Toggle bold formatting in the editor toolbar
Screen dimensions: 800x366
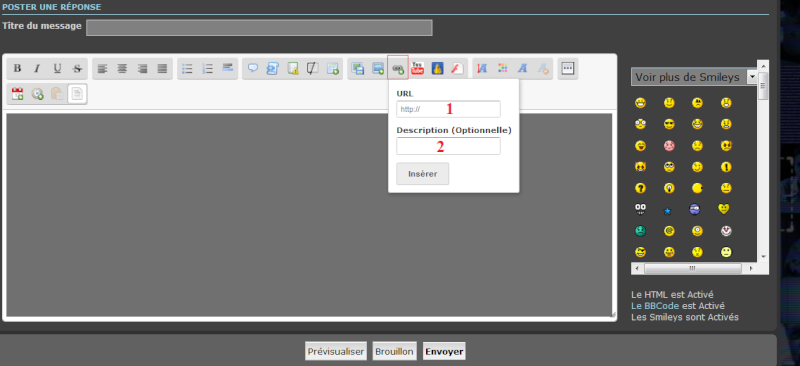click(x=17, y=68)
